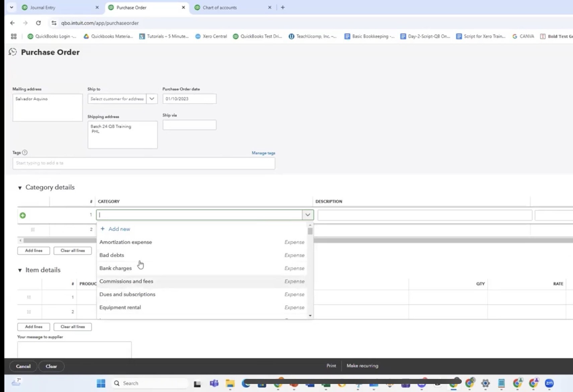
Task: Click the Tags help question mark icon
Action: coord(24,152)
